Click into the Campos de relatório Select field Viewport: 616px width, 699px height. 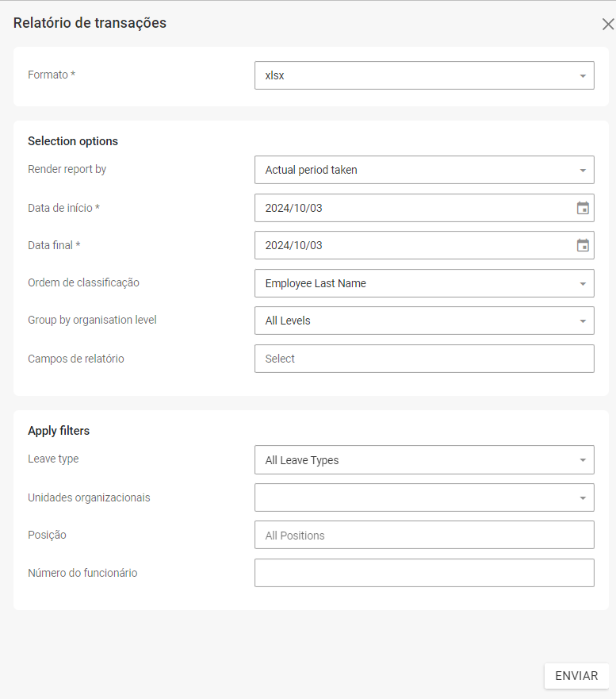(423, 359)
